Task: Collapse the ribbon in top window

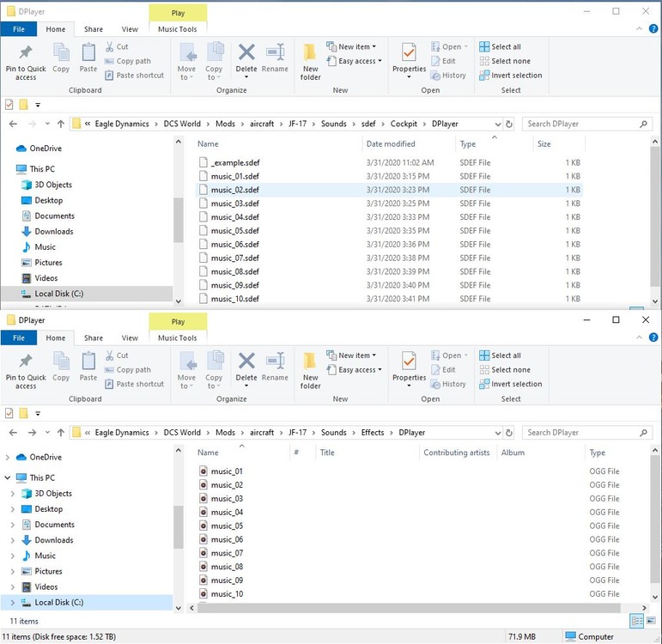Action: pos(639,28)
